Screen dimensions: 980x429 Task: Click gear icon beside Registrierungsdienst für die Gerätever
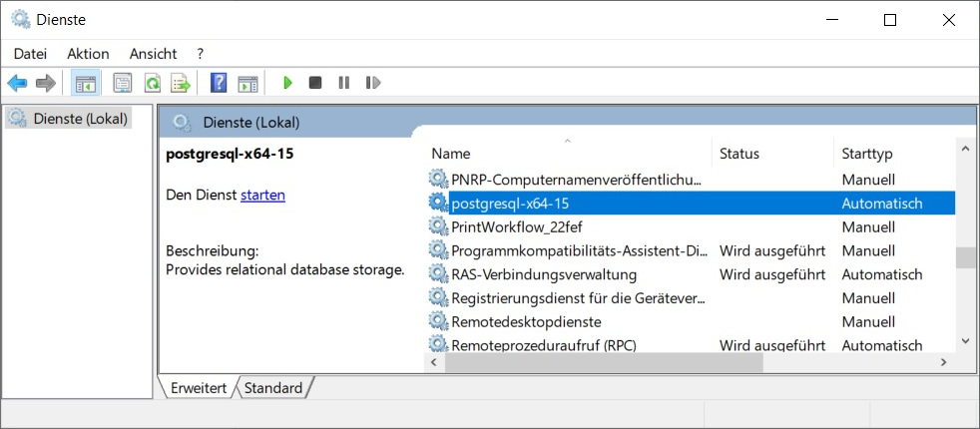point(438,297)
